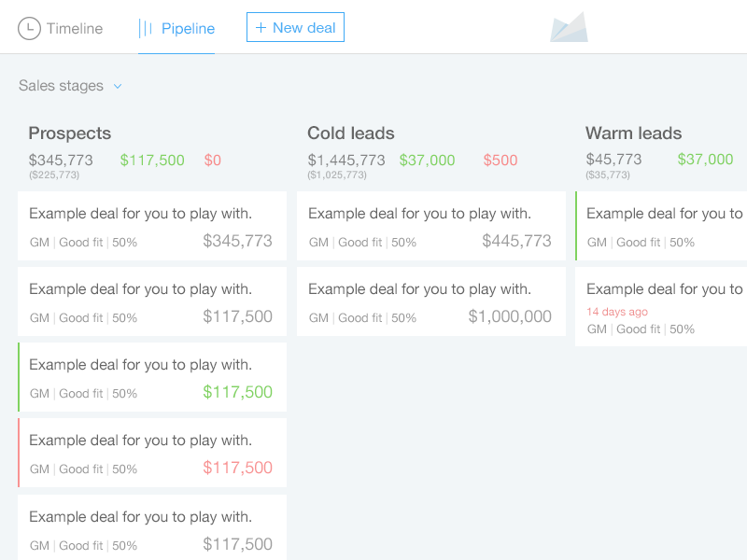747x560 pixels.
Task: Expand the Sales stages chevron arrow
Action: [118, 86]
